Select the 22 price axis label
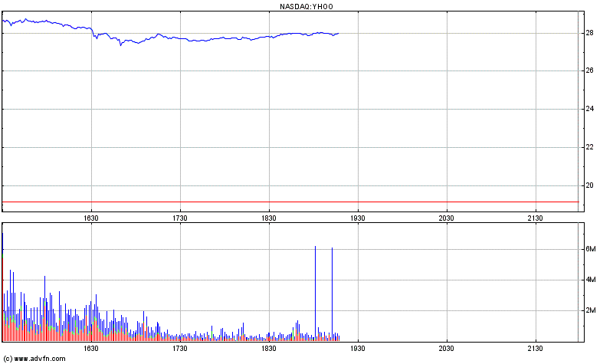Image resolution: width=613 pixels, height=364 pixels. click(589, 147)
